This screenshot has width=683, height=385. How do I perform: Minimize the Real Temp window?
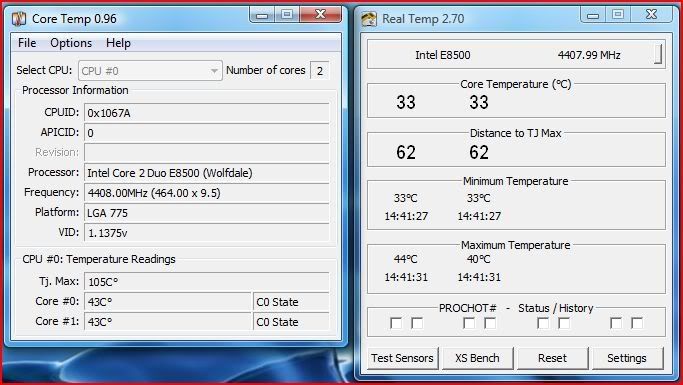(593, 15)
